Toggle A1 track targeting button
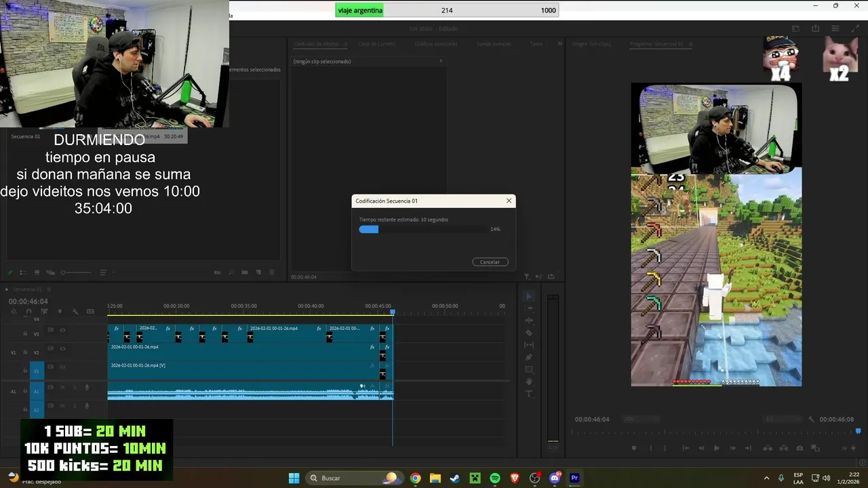 pyautogui.click(x=37, y=391)
